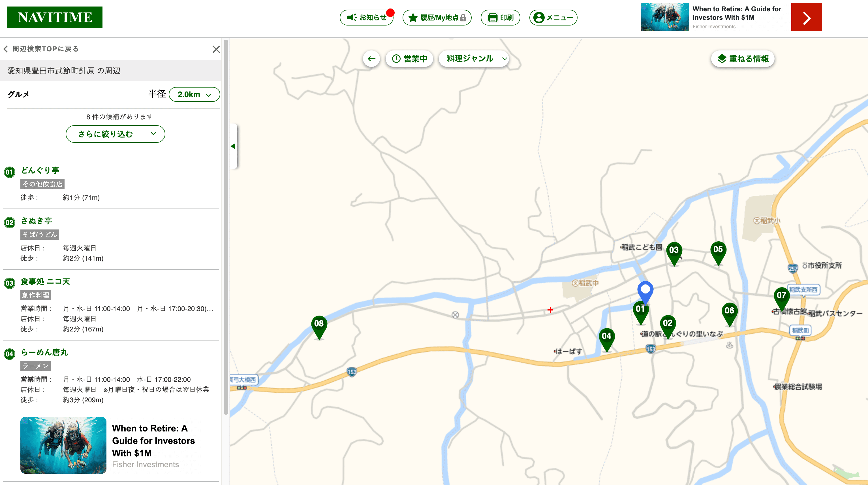868x485 pixels.
Task: Click map pin 08 marker
Action: pyautogui.click(x=319, y=324)
